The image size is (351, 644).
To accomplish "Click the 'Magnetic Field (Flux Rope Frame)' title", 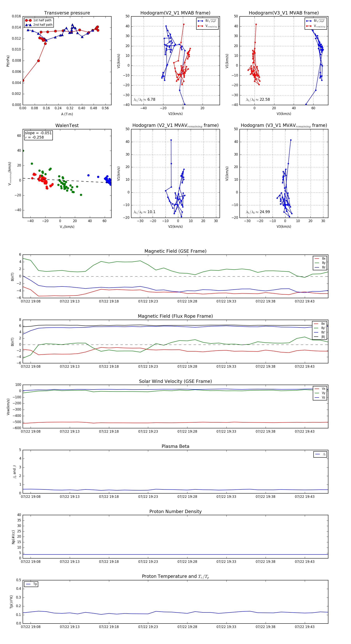I will (175, 316).
